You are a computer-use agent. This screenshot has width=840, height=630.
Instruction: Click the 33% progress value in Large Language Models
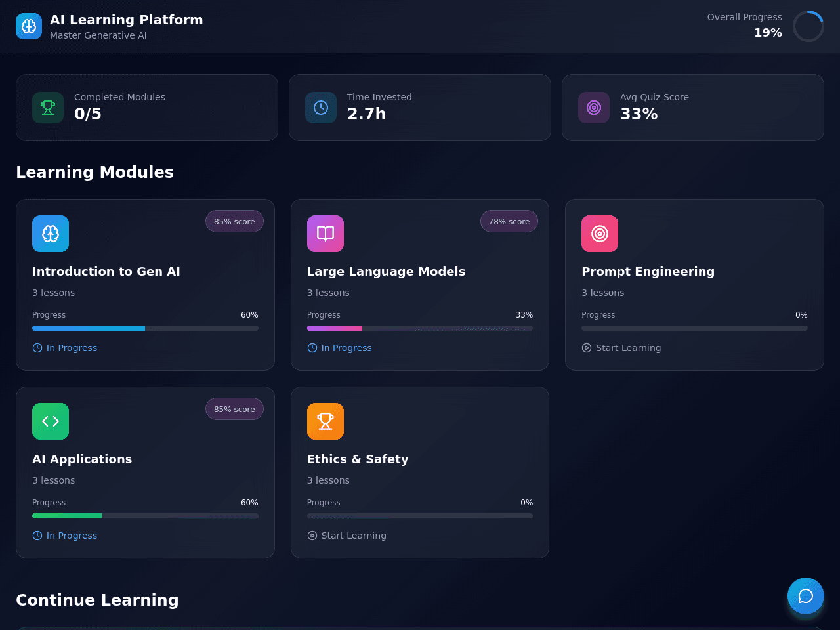[524, 315]
